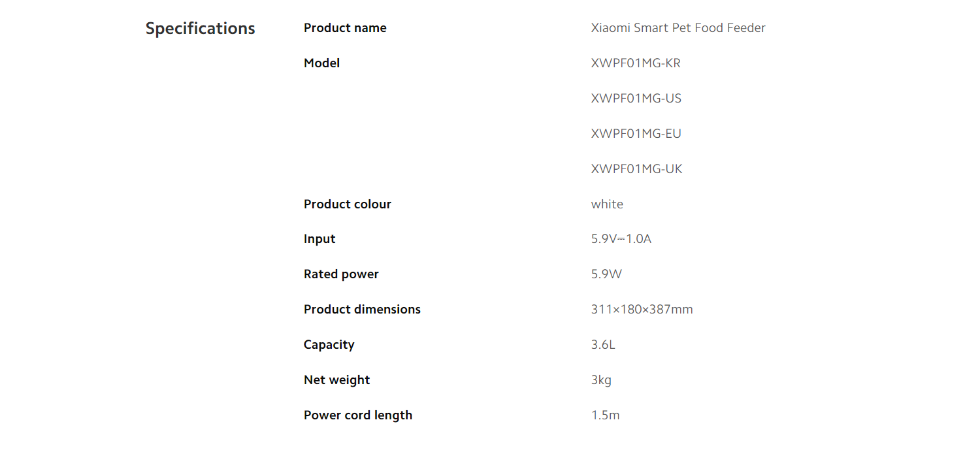This screenshot has height=452, width=980.
Task: Select the Net weight label
Action: pos(336,380)
